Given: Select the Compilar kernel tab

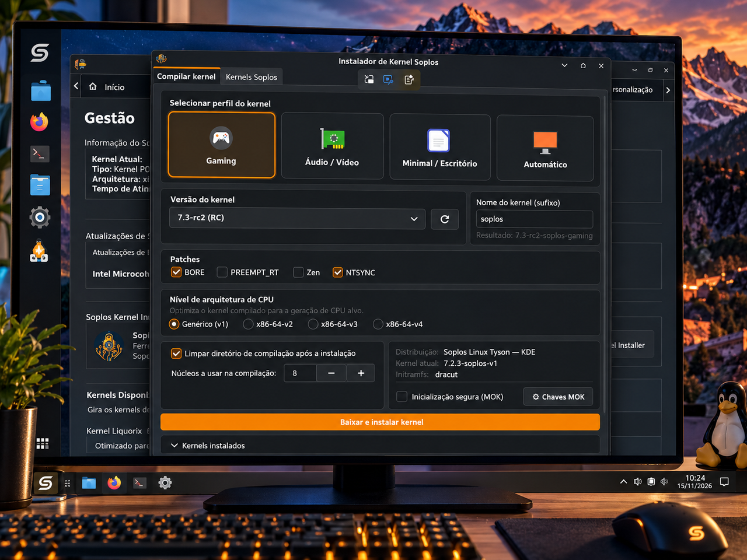Looking at the screenshot, I should tap(186, 76).
